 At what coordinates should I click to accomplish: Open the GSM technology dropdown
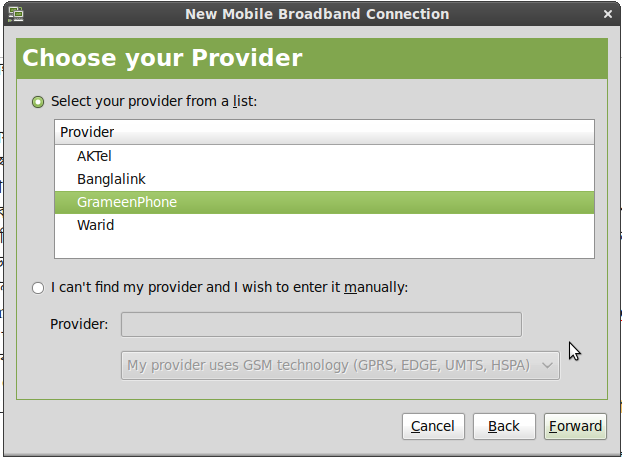(340, 365)
